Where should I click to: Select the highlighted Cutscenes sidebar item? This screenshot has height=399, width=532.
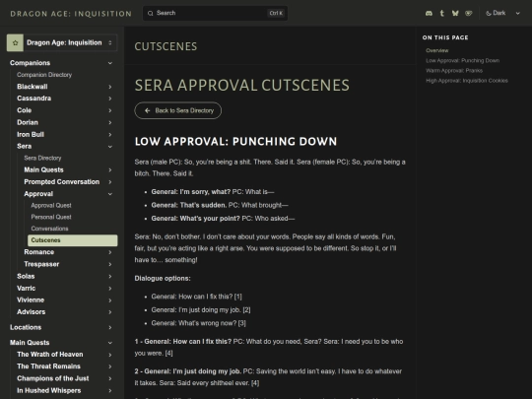73,240
